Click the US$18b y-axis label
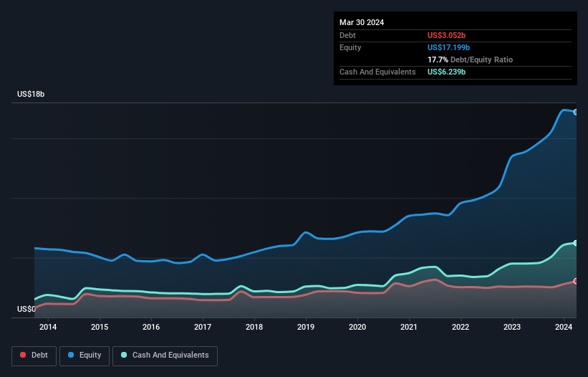Viewport: 588px width, 377px height. pos(31,94)
